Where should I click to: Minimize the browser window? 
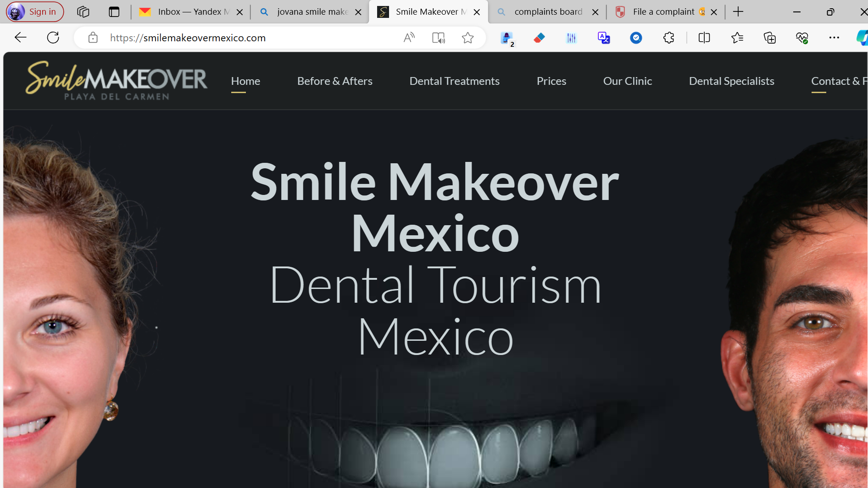(797, 12)
